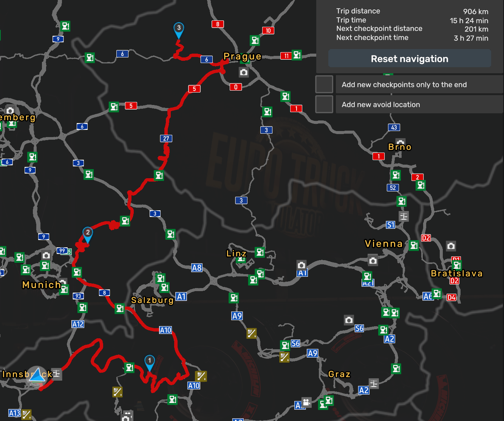
Task: Click the gas station below road 27
Action: click(159, 176)
